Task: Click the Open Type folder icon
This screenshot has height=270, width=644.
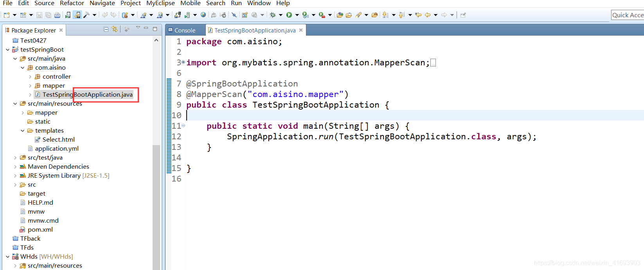Action: (340, 15)
